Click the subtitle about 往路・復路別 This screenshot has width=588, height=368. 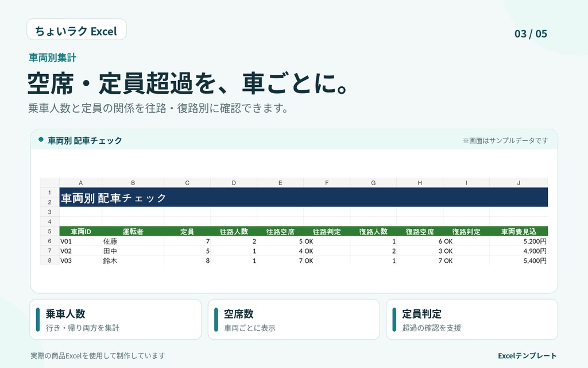click(158, 108)
